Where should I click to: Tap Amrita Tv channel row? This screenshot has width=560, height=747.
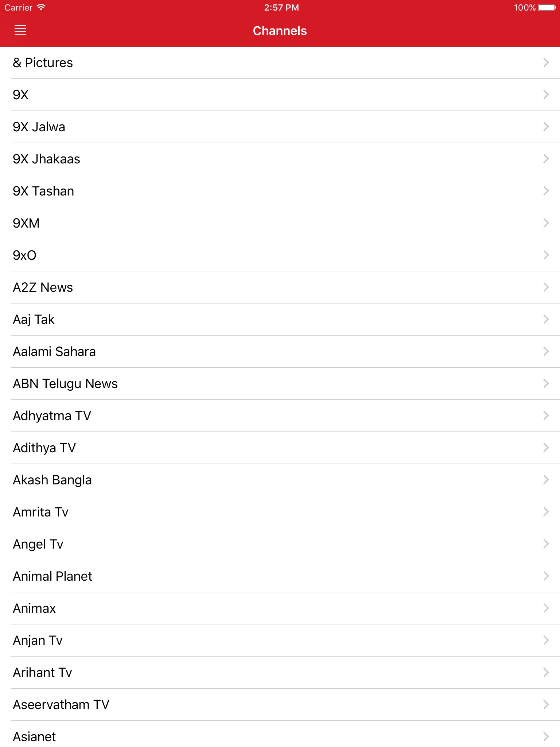tap(41, 512)
